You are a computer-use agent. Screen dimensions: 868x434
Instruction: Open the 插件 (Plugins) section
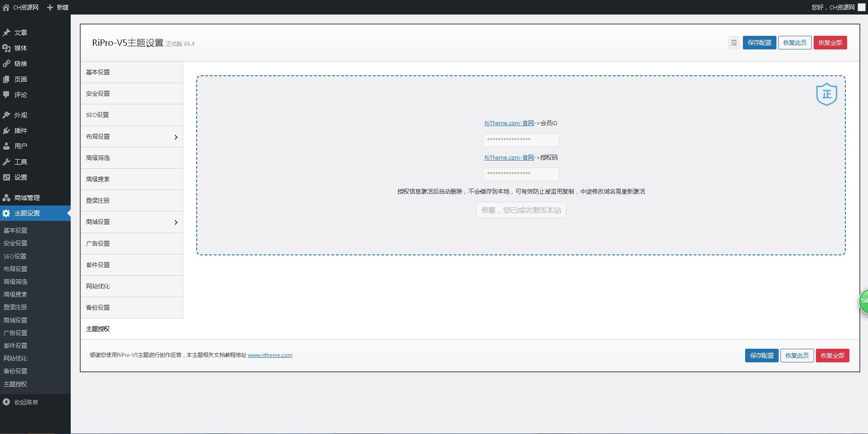[19, 131]
